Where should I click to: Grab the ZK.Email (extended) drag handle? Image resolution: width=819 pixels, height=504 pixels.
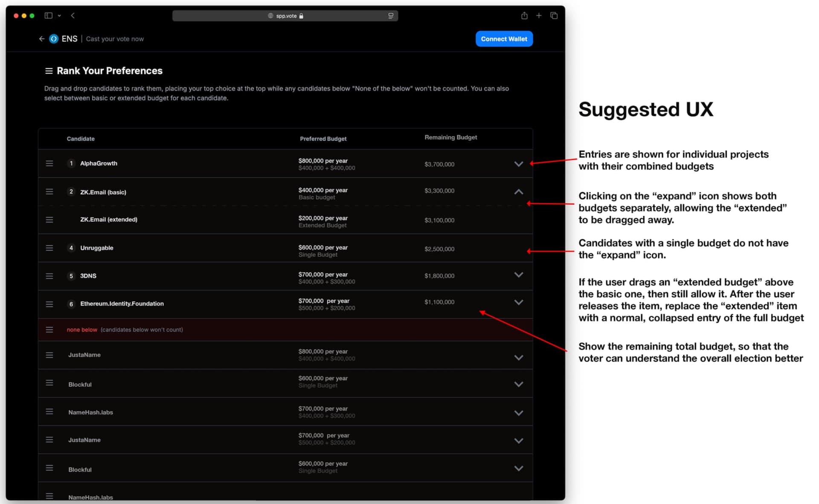[x=49, y=220]
